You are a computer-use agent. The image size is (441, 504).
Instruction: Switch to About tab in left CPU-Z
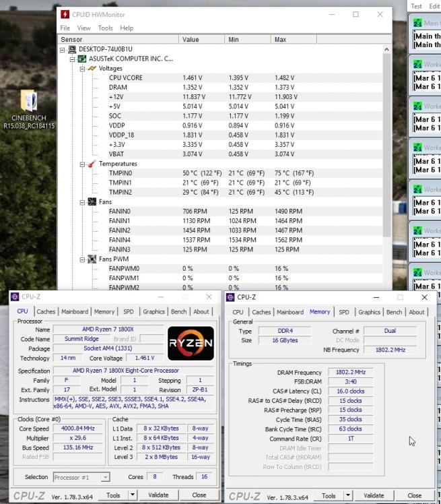[x=201, y=311]
